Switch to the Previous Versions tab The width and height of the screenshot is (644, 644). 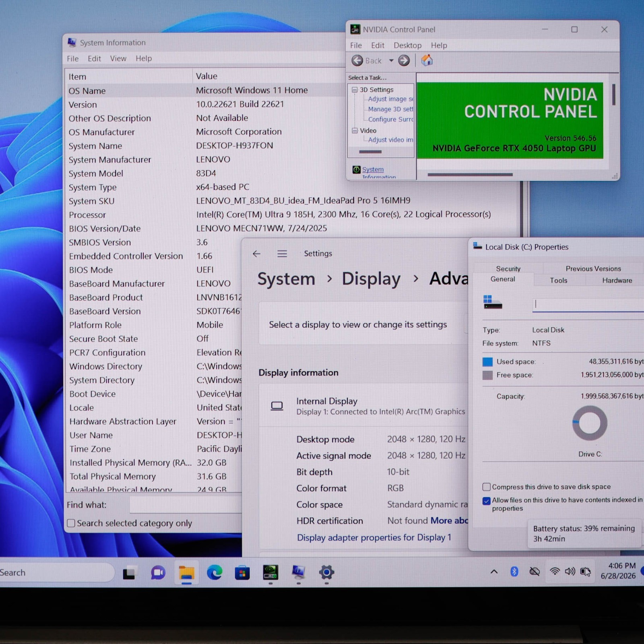point(593,269)
